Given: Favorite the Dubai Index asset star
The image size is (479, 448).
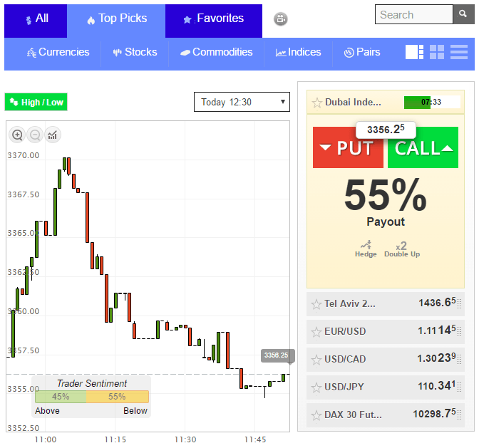Looking at the screenshot, I should tap(316, 103).
